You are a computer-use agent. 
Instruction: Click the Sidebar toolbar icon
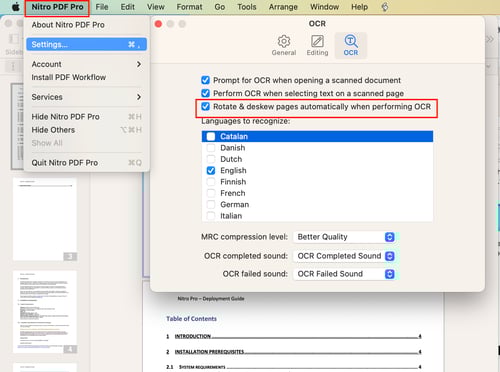click(x=14, y=39)
